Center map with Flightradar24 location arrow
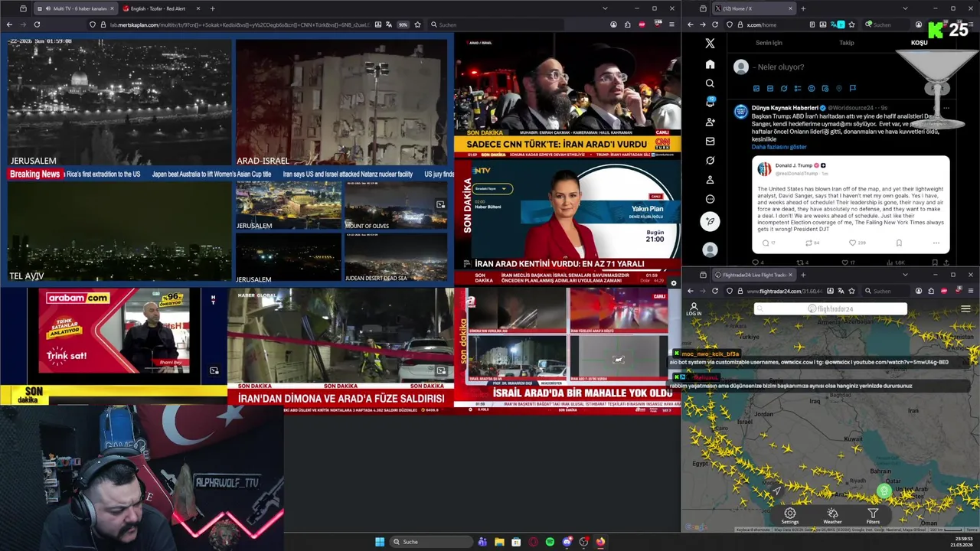The image size is (980, 551). [x=776, y=491]
